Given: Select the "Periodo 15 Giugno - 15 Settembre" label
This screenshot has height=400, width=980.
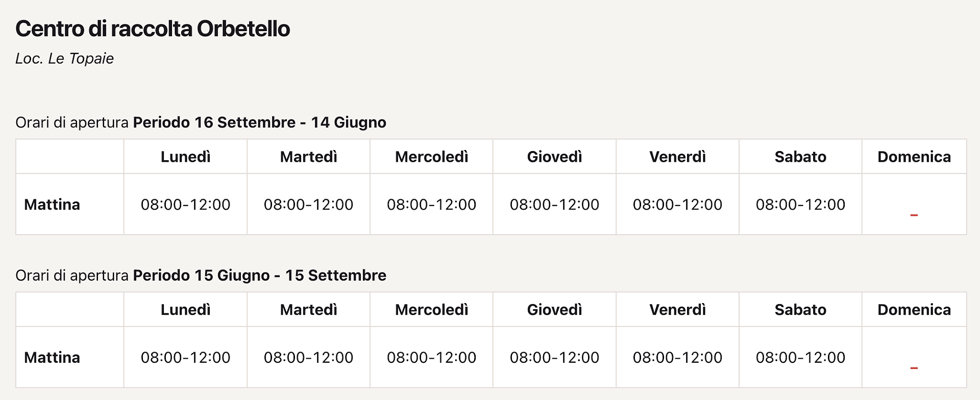Looking at the screenshot, I should point(259,276).
